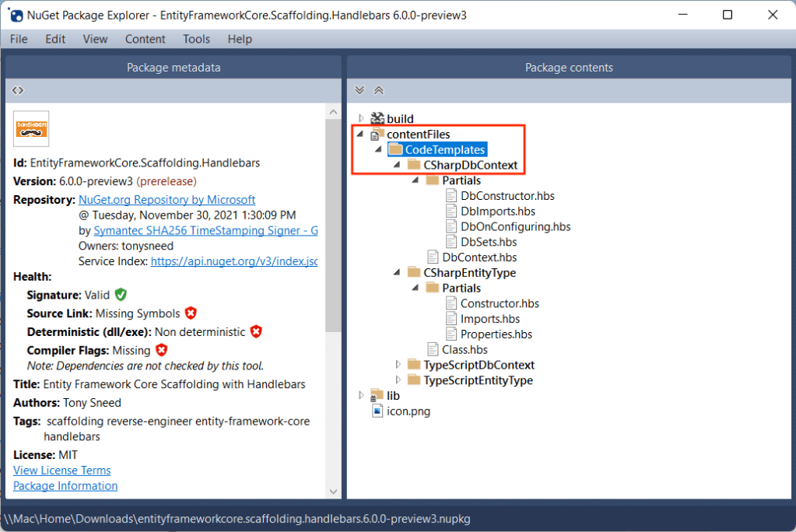This screenshot has height=532, width=796.
Task: Click the metadata panel vertical scrollbar
Action: [333, 233]
